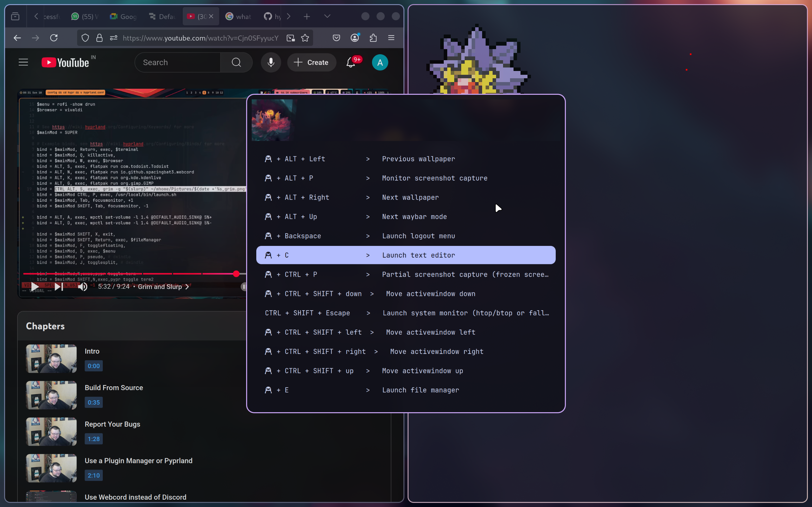This screenshot has height=507, width=812.
Task: Mute the video volume speaker
Action: pos(82,287)
